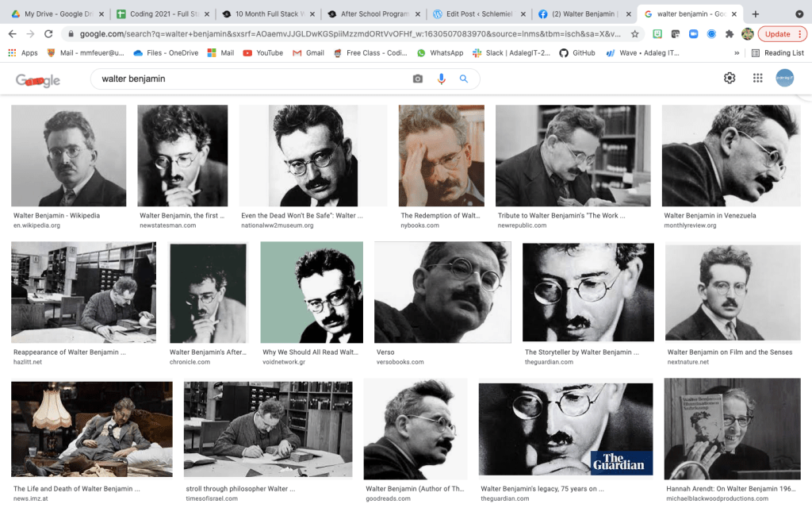Expand the hidden bookmarks overflow chevron
Viewport: 812px width, 508px height.
coord(737,53)
